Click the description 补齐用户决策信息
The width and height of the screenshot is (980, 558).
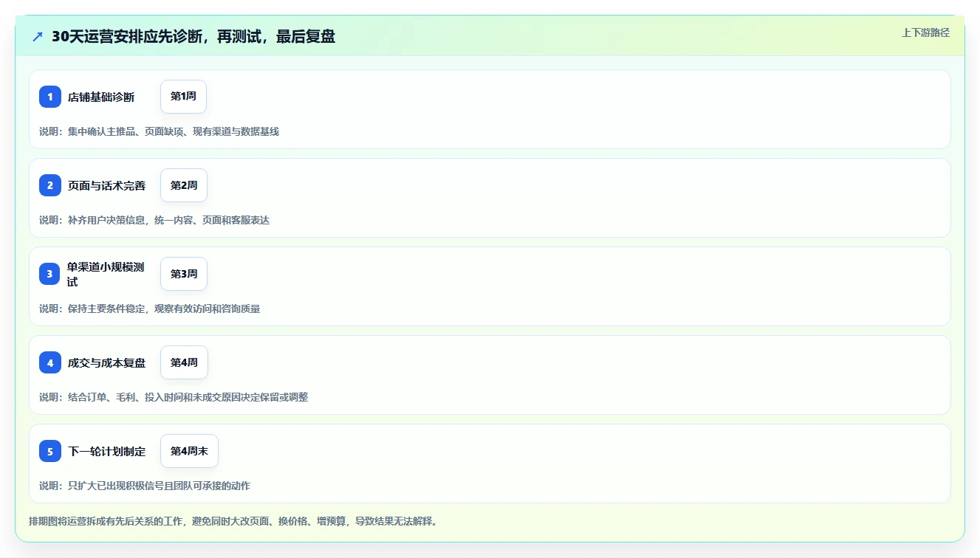pos(154,220)
